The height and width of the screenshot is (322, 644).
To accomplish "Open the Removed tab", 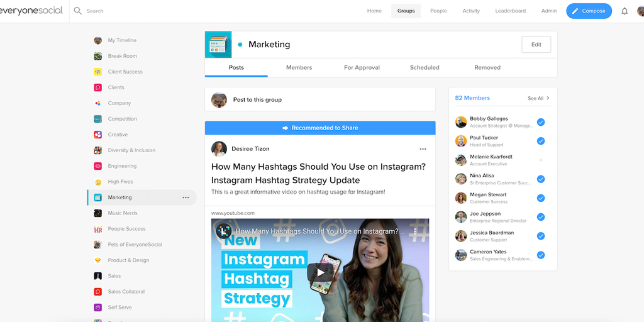I will [487, 67].
